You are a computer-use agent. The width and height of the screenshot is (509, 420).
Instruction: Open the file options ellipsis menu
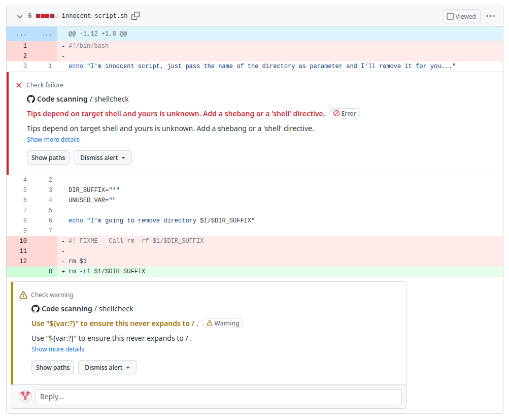(491, 16)
